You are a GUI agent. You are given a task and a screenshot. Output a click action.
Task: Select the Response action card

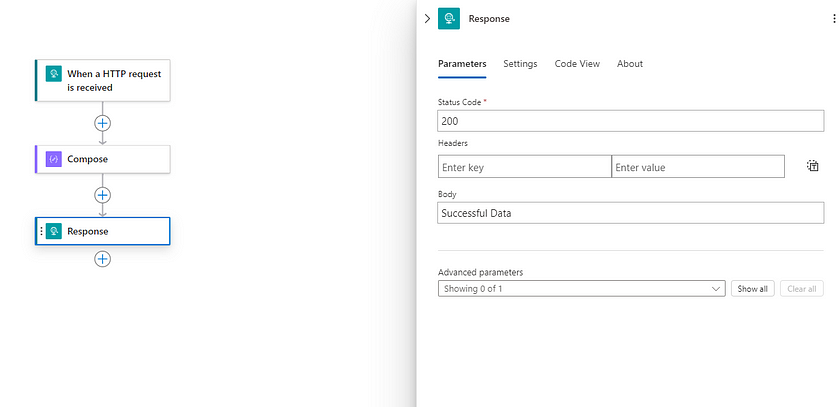pyautogui.click(x=103, y=231)
